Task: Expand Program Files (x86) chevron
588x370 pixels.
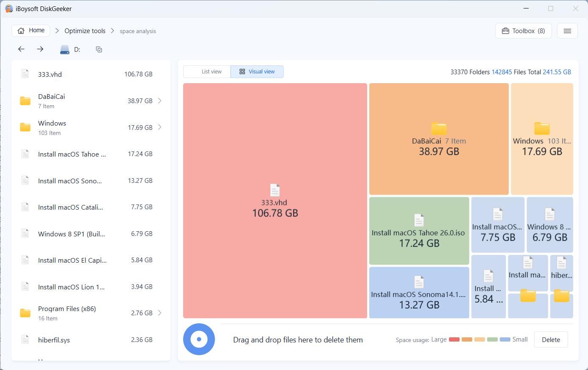Action: coord(160,313)
